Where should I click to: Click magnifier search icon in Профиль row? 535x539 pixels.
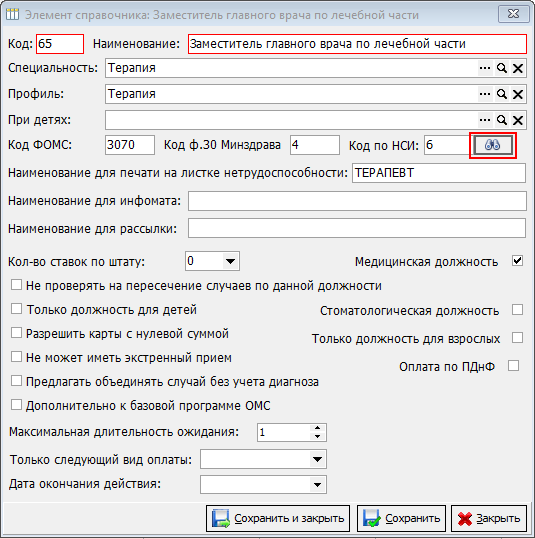(x=502, y=94)
